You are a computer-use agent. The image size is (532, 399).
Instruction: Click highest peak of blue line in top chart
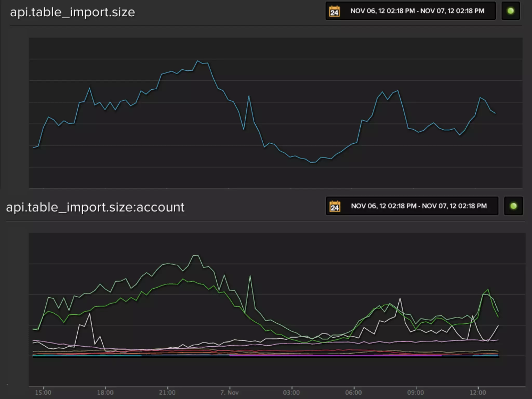tap(198, 61)
